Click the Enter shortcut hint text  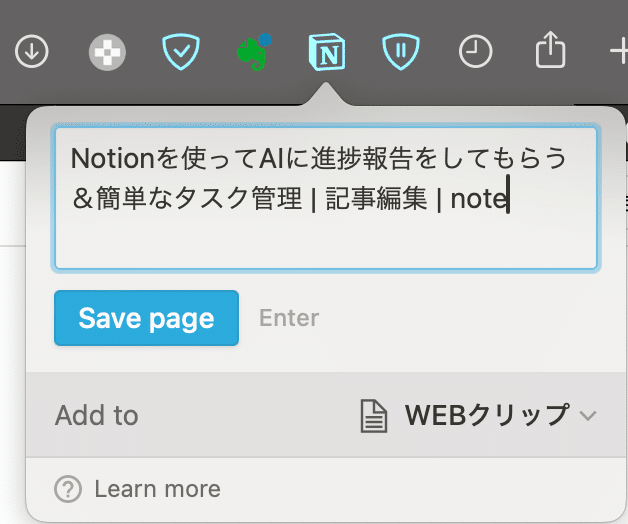click(289, 318)
